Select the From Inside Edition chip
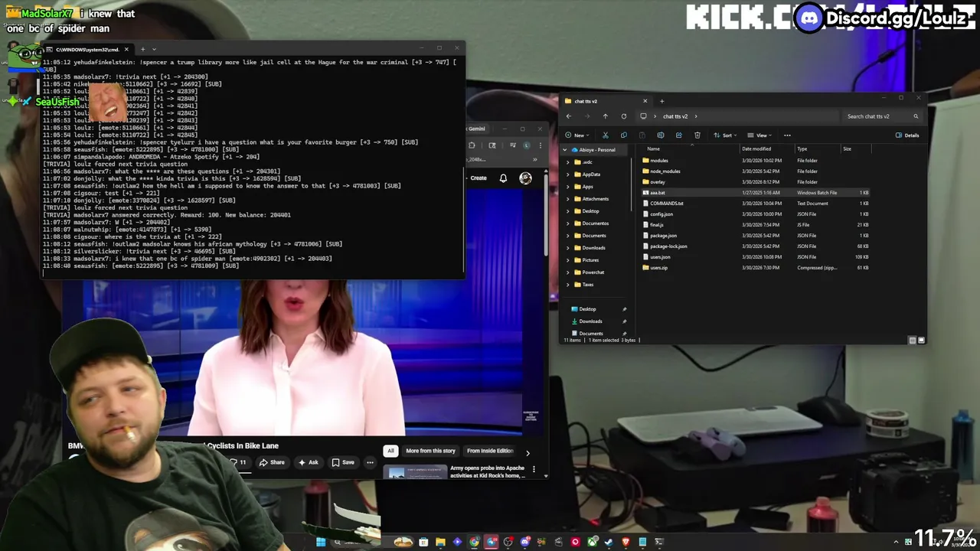This screenshot has width=980, height=551. (x=490, y=451)
